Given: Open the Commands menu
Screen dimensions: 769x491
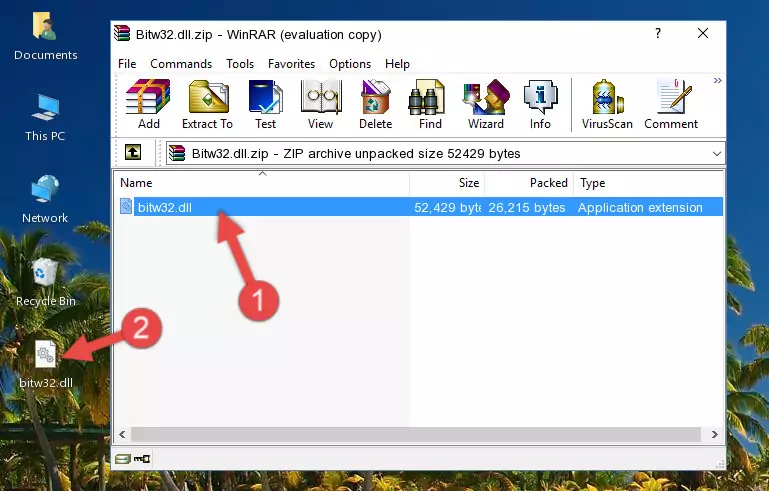Looking at the screenshot, I should 181,64.
